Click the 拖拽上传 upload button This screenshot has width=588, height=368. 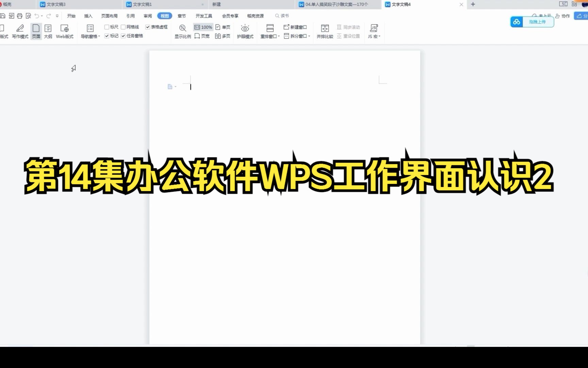(538, 22)
